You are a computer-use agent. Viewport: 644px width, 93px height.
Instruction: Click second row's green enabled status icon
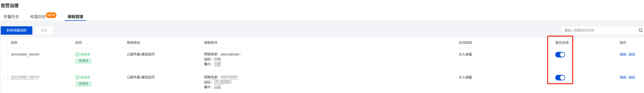[x=77, y=77]
